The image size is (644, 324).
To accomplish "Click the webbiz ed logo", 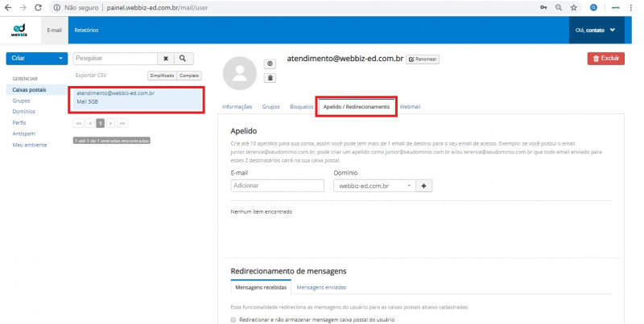I will click(19, 30).
